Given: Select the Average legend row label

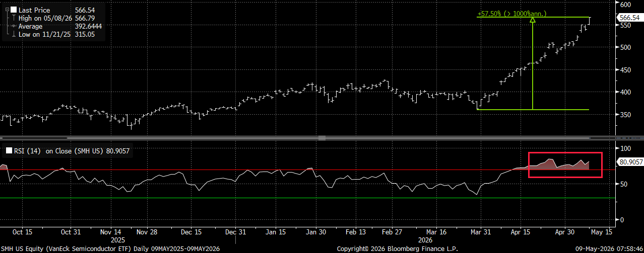Looking at the screenshot, I should (x=31, y=26).
